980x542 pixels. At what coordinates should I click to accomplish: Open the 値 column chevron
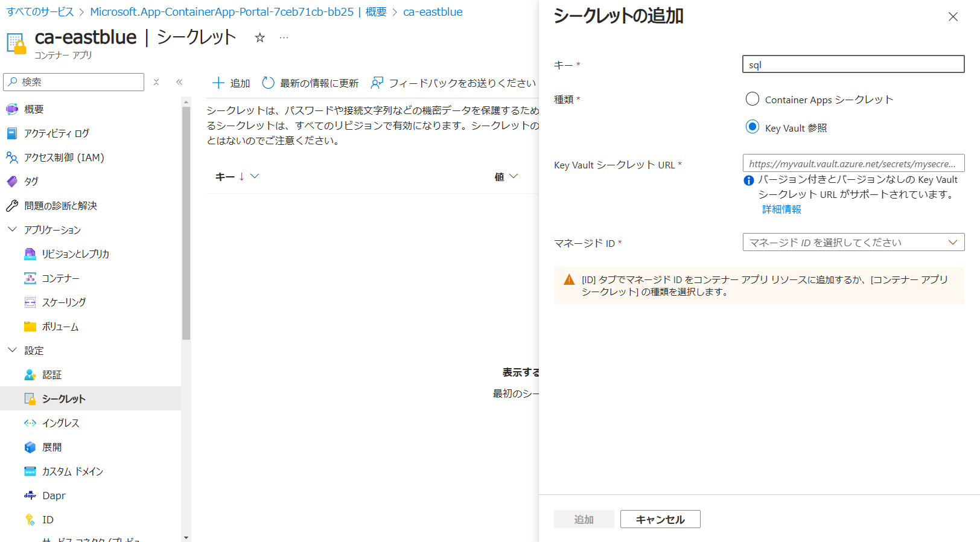(x=514, y=176)
